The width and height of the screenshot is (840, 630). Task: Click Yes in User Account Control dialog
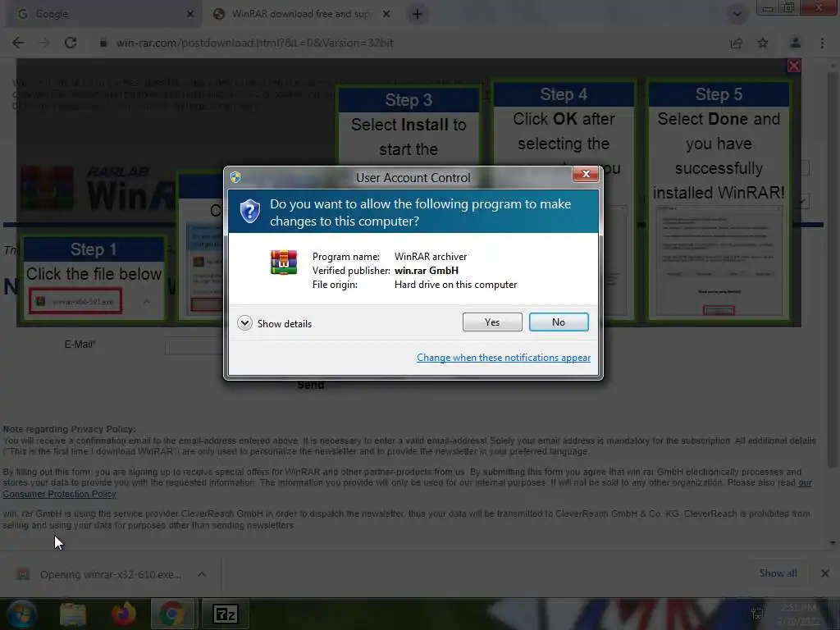pyautogui.click(x=492, y=322)
